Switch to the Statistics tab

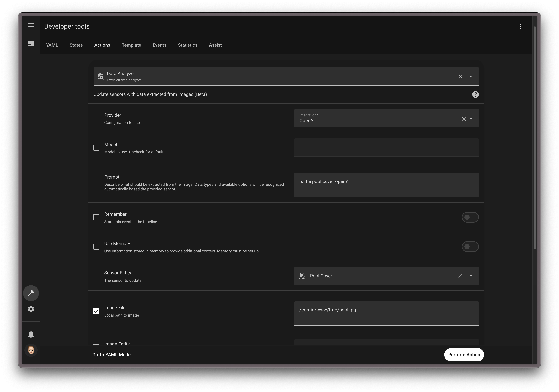187,45
